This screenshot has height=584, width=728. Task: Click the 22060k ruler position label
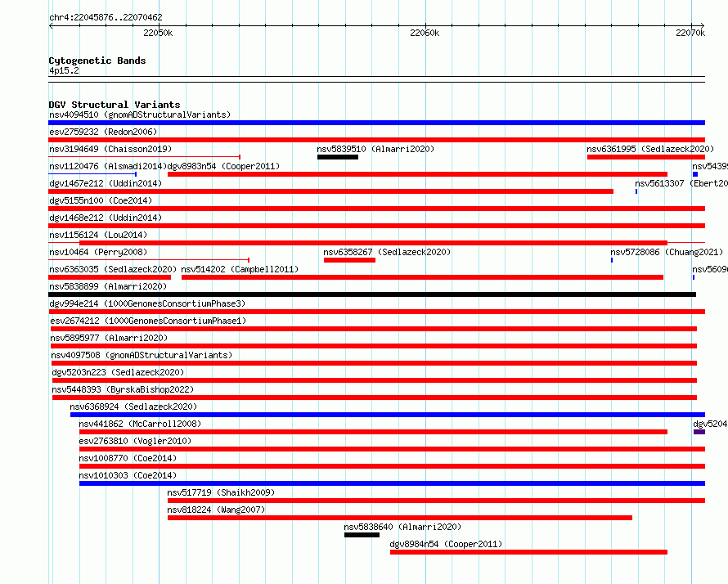coord(425,33)
